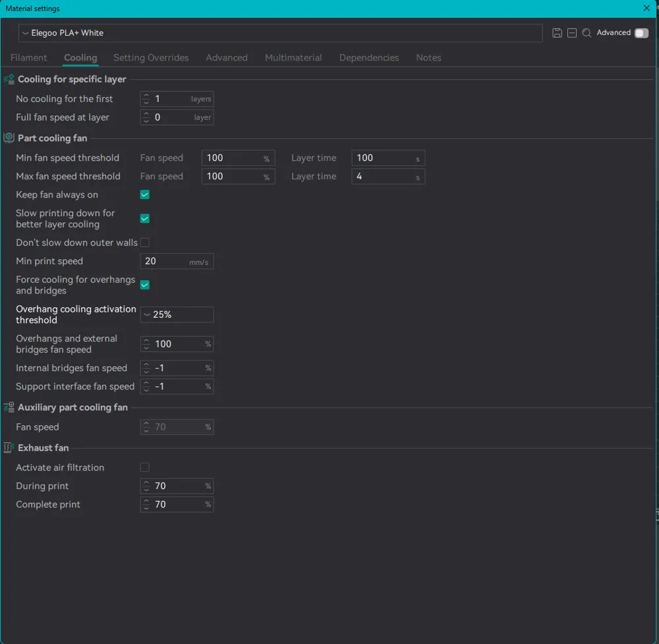Disable Force cooling for overhangs and bridges

click(x=145, y=285)
